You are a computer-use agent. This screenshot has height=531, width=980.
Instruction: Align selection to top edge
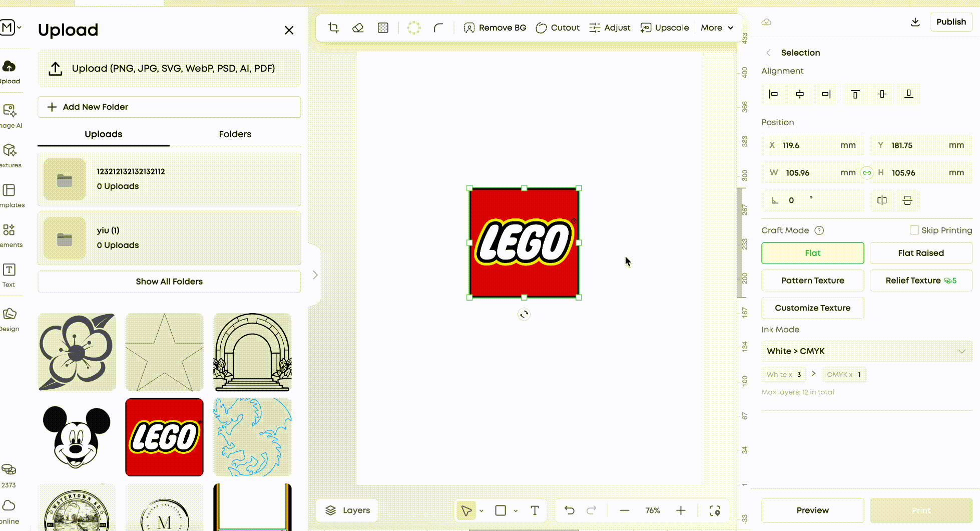pyautogui.click(x=855, y=94)
